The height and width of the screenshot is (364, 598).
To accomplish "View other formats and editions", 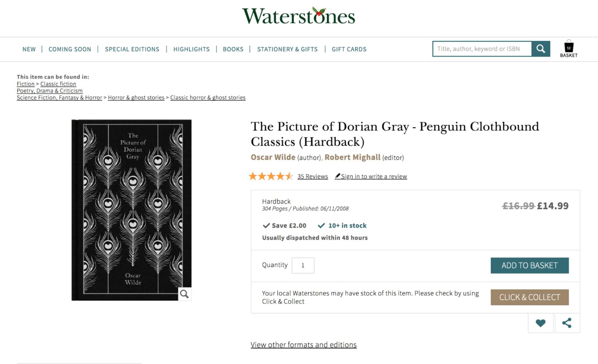I will pyautogui.click(x=304, y=345).
